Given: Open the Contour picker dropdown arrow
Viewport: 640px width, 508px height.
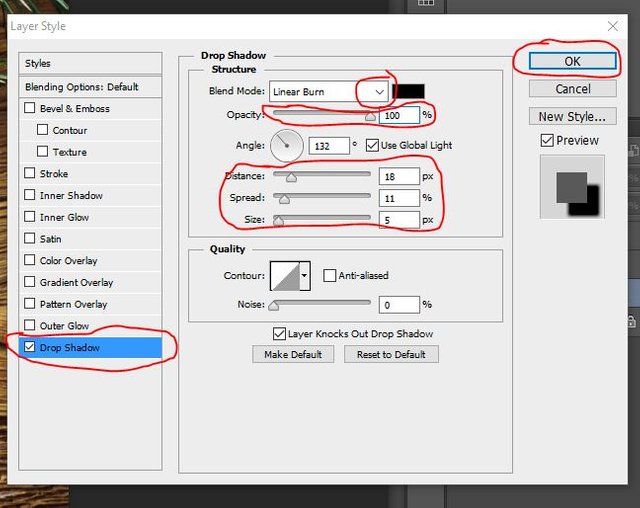Looking at the screenshot, I should [x=304, y=276].
